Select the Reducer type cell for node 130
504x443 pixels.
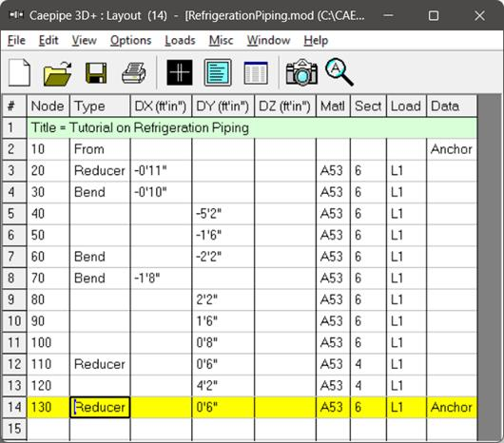coord(100,407)
